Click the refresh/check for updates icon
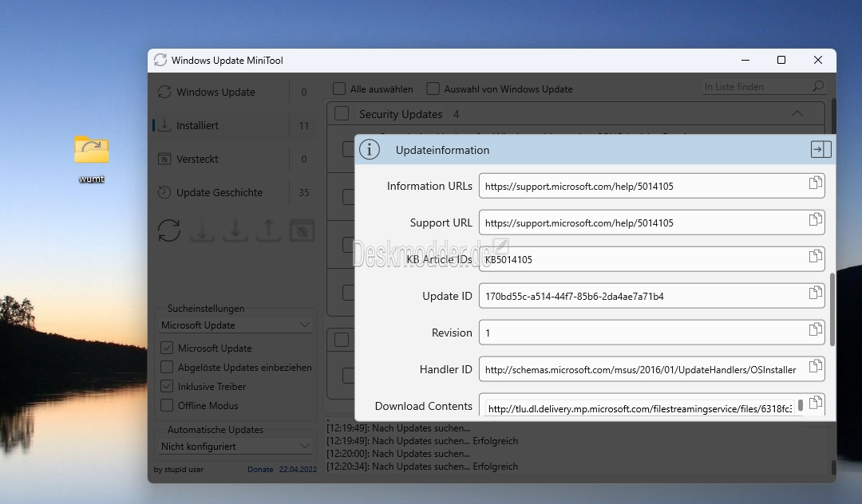The image size is (862, 504). [x=168, y=230]
